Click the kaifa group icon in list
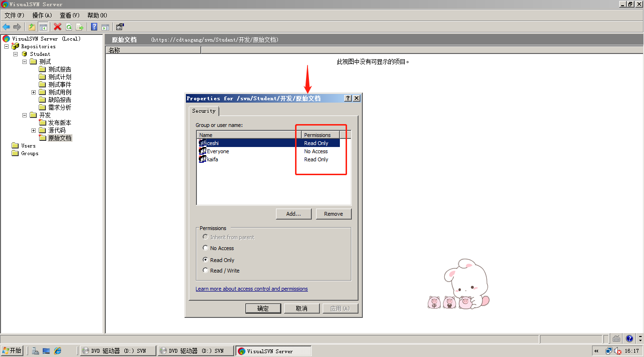644x357 pixels. point(202,159)
